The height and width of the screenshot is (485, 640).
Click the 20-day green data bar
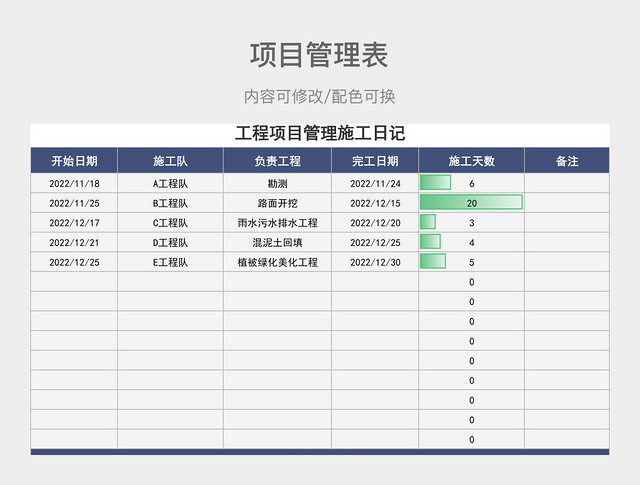pyautogui.click(x=471, y=202)
